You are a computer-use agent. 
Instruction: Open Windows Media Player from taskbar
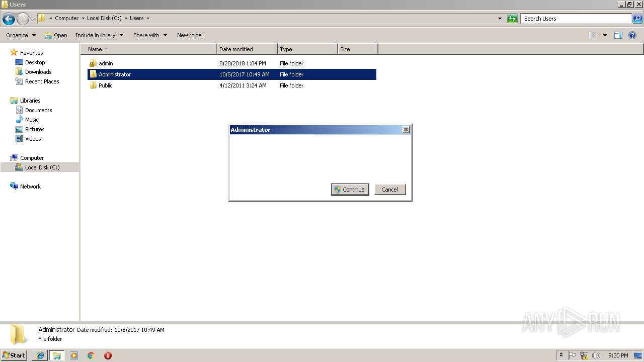(x=74, y=355)
